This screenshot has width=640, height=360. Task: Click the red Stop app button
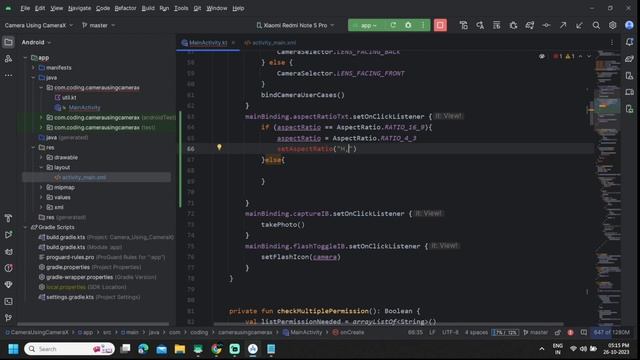coord(440,25)
